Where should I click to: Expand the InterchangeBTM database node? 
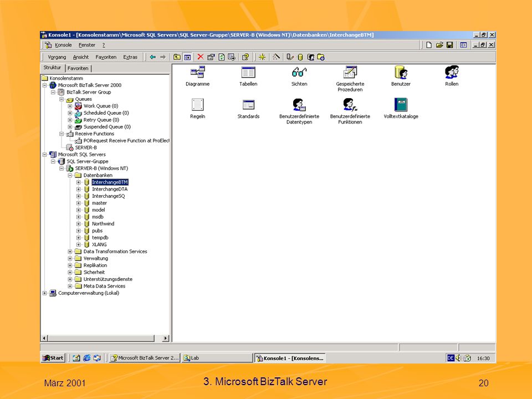78,182
